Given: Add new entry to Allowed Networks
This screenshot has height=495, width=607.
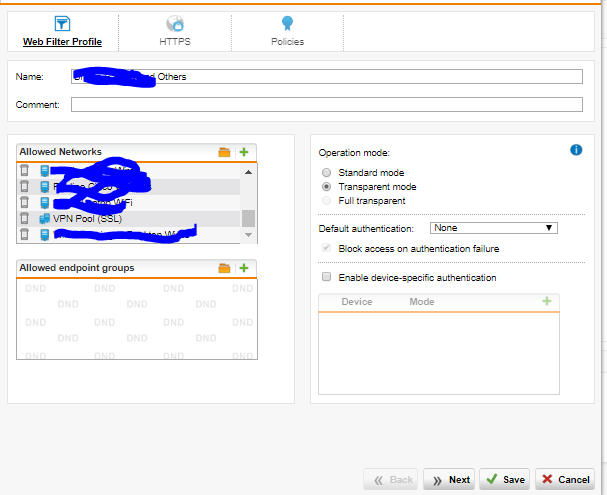Looking at the screenshot, I should point(244,152).
